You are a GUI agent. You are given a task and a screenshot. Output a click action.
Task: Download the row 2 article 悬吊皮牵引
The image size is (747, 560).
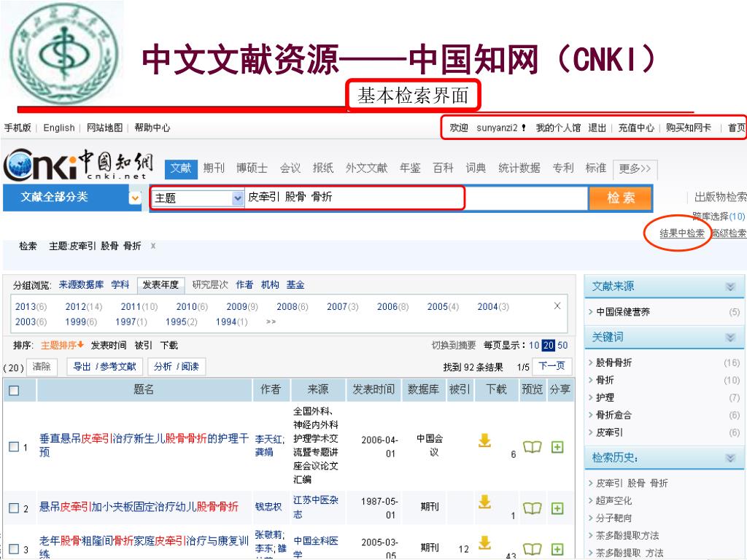click(484, 502)
